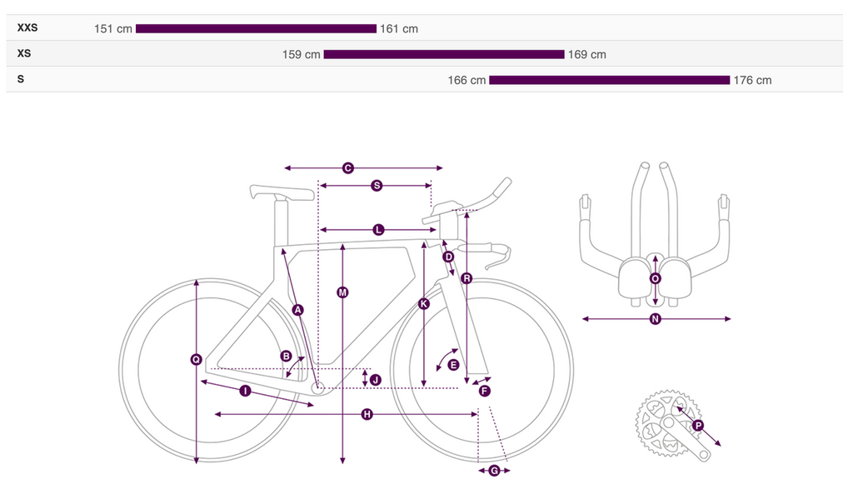This screenshot has height=504, width=853.
Task: Select the R marker near fork
Action: (x=466, y=279)
